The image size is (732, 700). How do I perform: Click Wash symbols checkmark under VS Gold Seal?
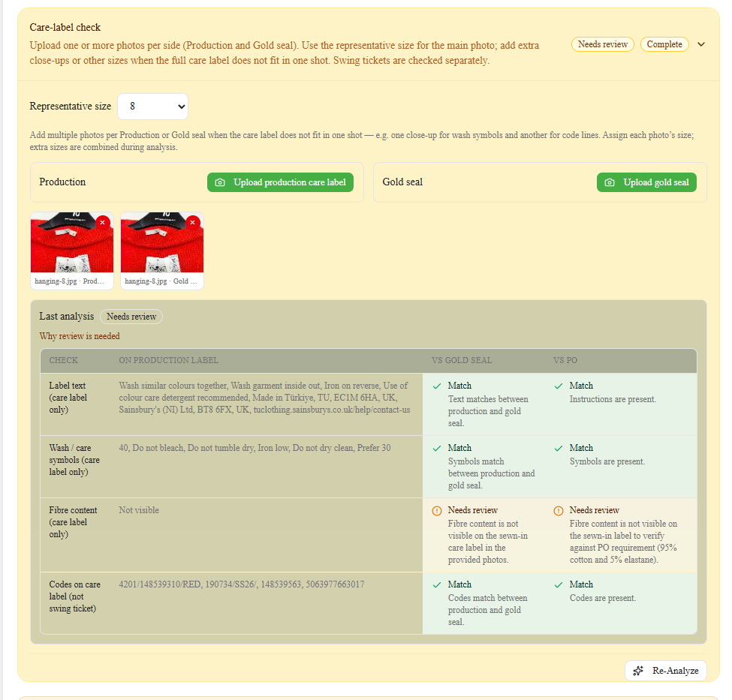[x=437, y=449]
